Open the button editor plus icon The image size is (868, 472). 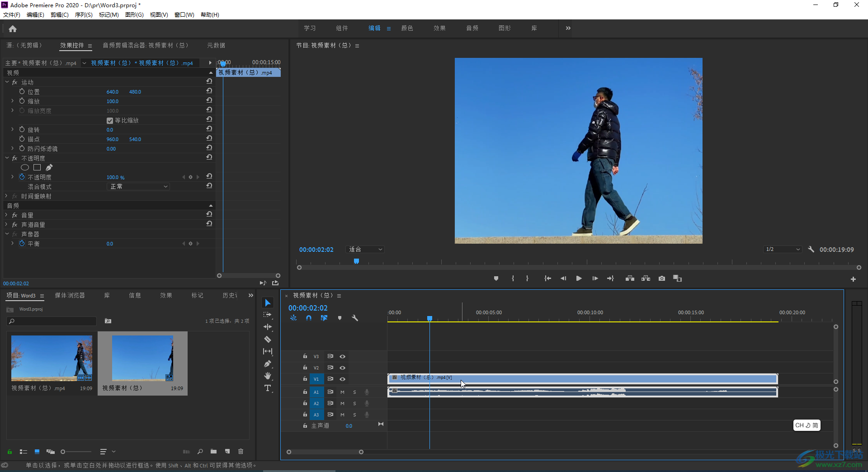pos(853,279)
